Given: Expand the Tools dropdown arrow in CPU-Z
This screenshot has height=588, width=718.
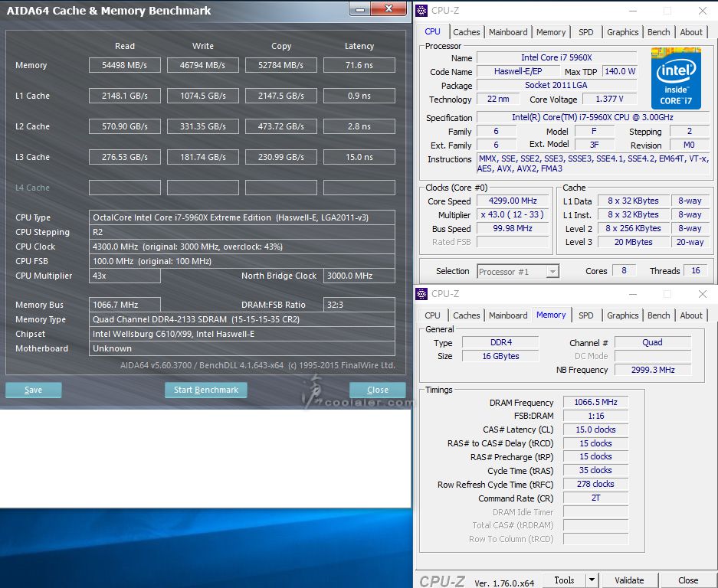Looking at the screenshot, I should click(x=592, y=580).
